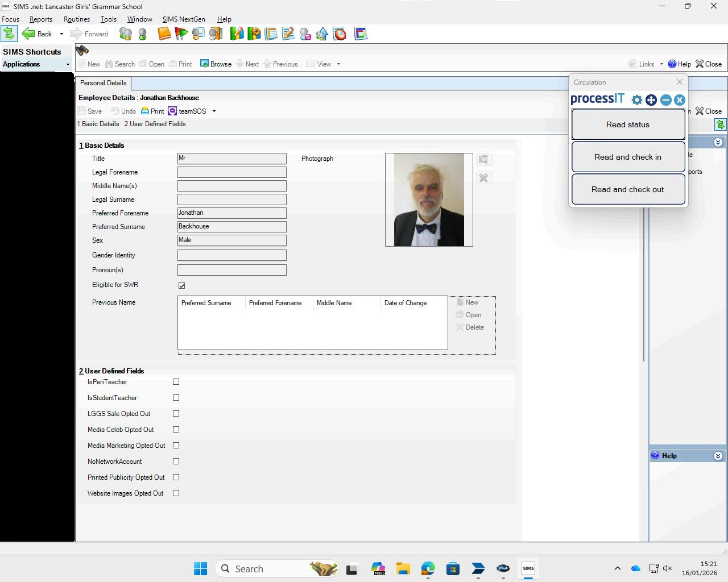Click the red clock icon in the toolbar

click(340, 34)
